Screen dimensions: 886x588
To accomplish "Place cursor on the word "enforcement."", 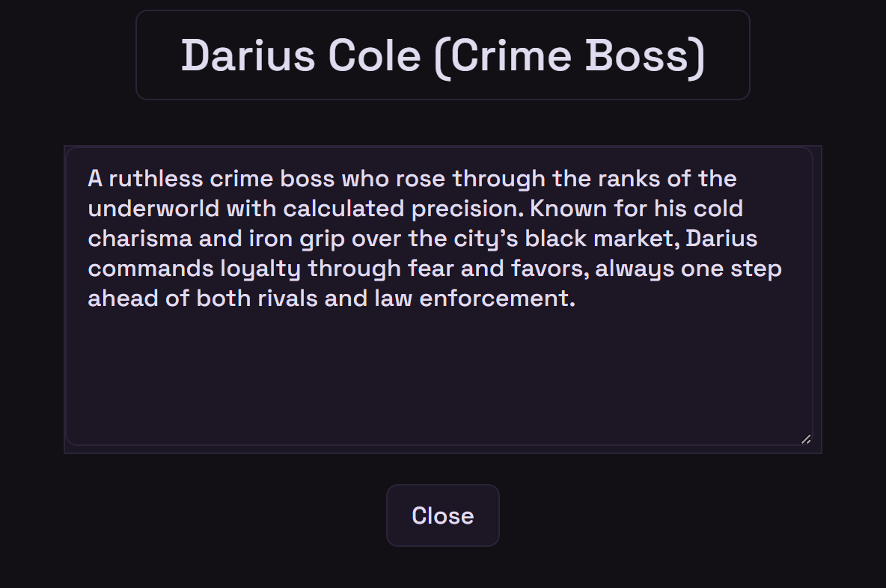I will tap(497, 298).
